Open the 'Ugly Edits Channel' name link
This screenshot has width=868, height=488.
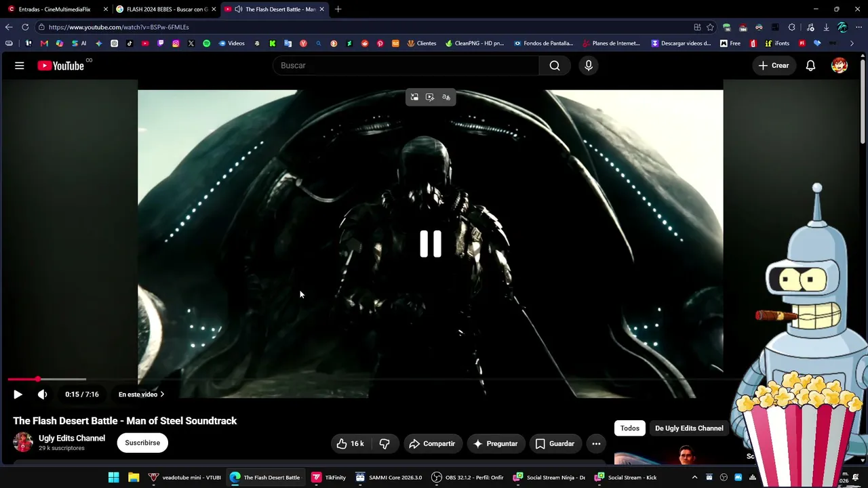coord(72,439)
